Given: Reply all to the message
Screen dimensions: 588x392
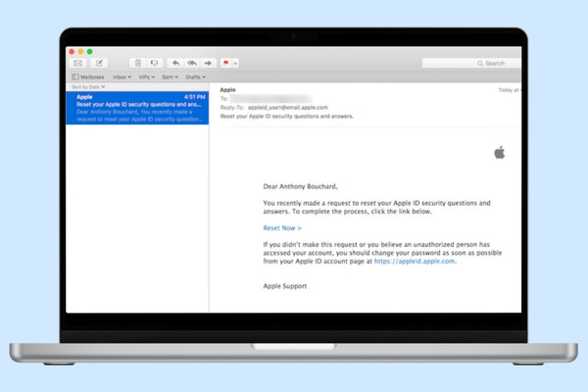Looking at the screenshot, I should tap(192, 63).
